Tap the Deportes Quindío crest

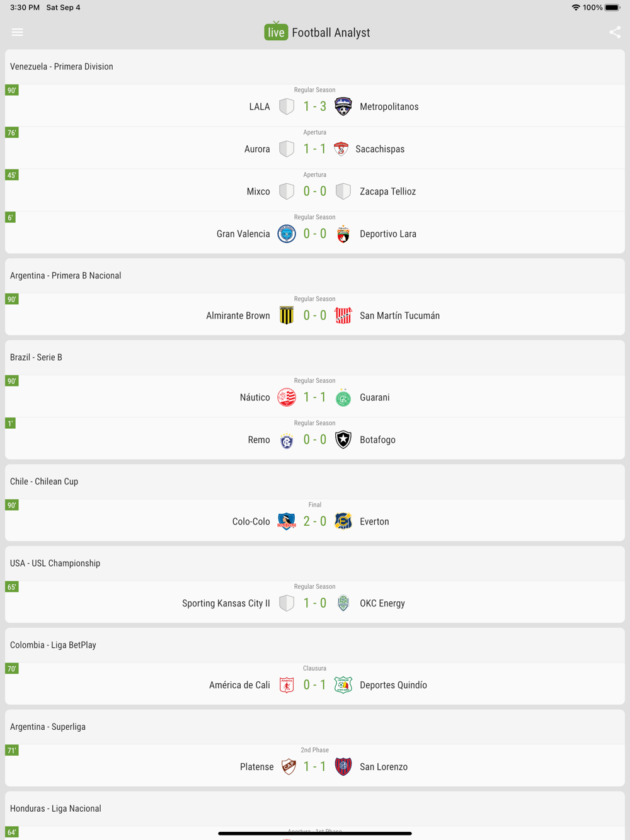coord(343,685)
